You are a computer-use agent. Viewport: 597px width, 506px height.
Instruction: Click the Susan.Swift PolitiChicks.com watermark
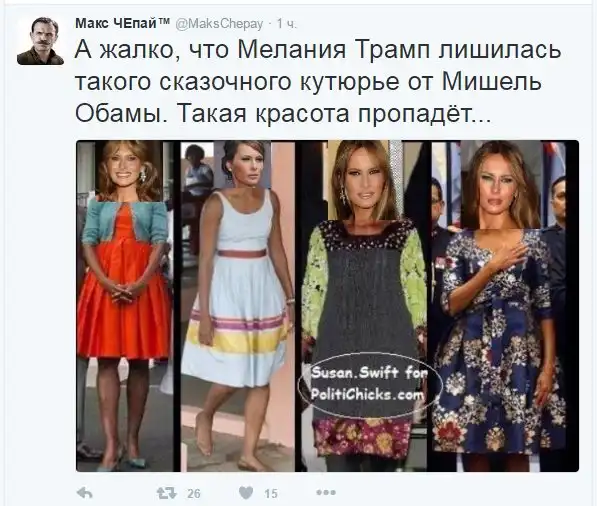point(368,383)
